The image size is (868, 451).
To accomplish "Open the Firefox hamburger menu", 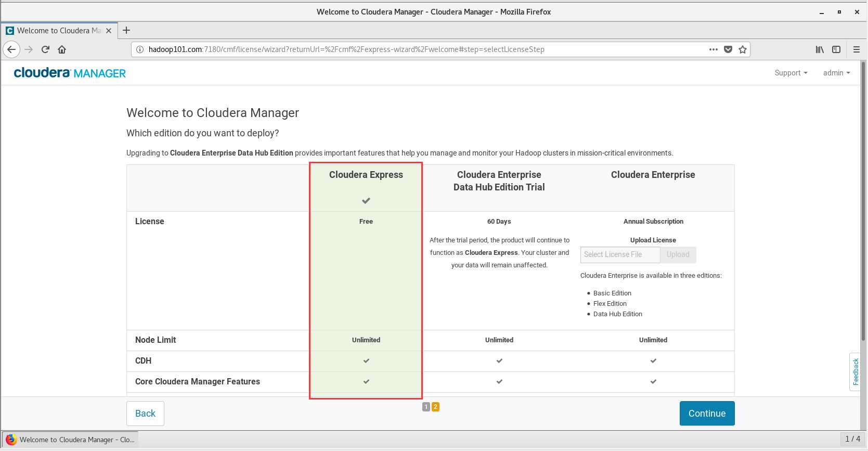I will click(x=857, y=49).
